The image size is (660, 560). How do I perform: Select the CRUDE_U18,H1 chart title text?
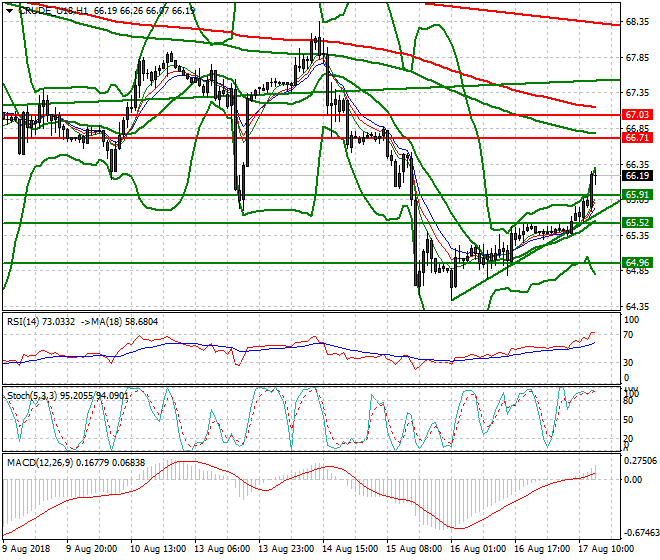click(53, 11)
